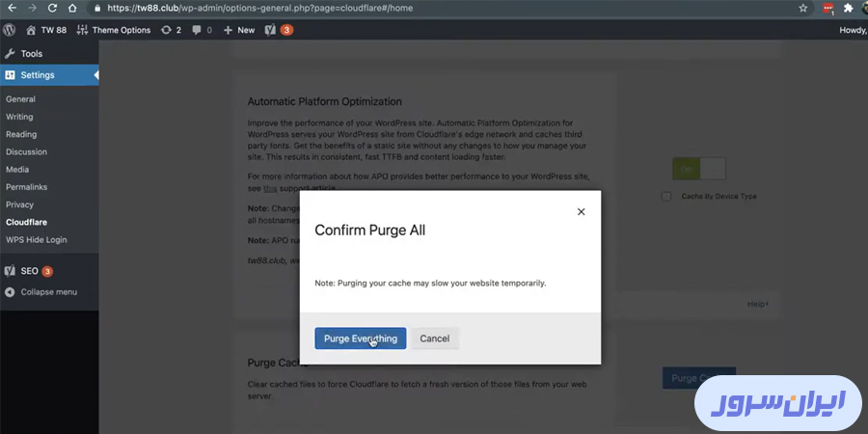Screen dimensions: 868x434
Task: Open Permalinks settings page
Action: (x=27, y=187)
